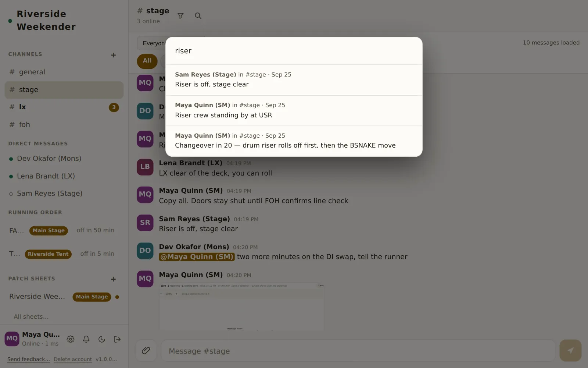Select the All filter chip
This screenshot has width=588, height=368.
[x=147, y=61]
